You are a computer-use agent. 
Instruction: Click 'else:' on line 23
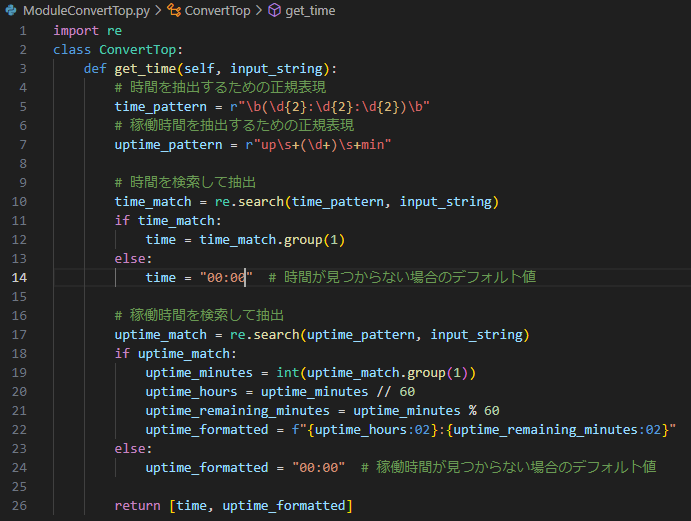coord(133,449)
